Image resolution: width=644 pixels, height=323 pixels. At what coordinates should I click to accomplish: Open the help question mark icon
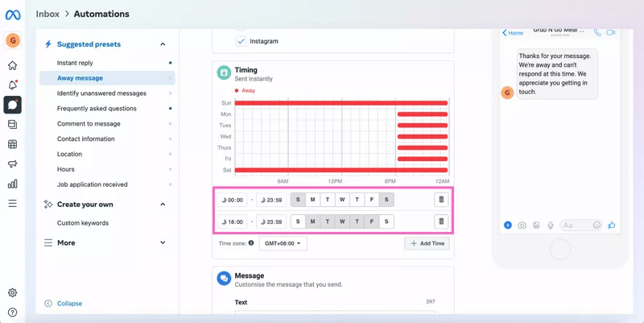pyautogui.click(x=13, y=313)
